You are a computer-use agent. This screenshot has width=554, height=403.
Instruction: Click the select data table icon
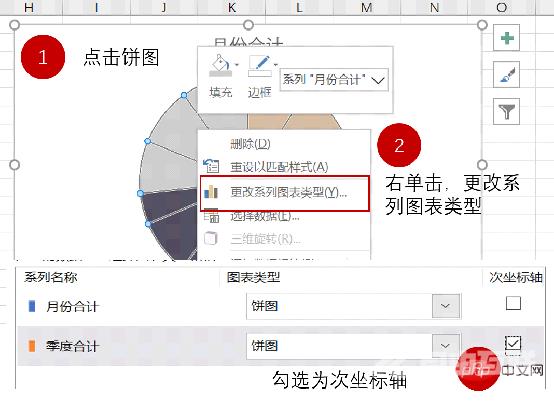(x=212, y=216)
